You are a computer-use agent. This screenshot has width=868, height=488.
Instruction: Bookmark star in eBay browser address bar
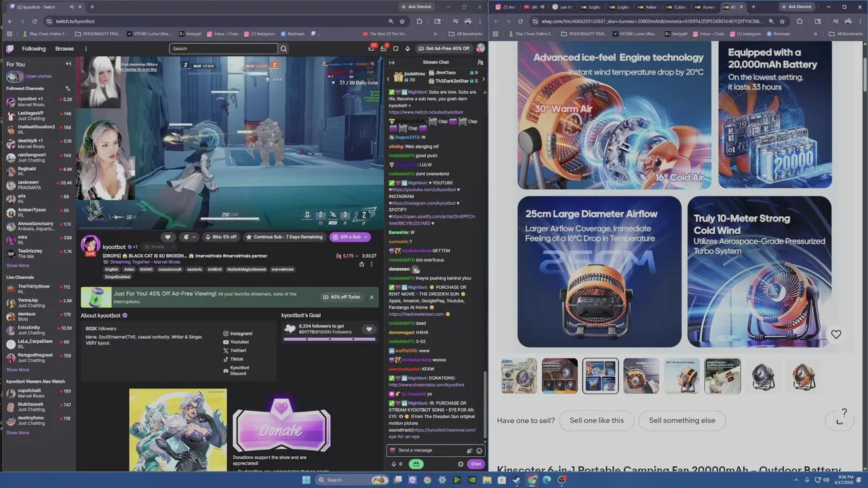(782, 21)
